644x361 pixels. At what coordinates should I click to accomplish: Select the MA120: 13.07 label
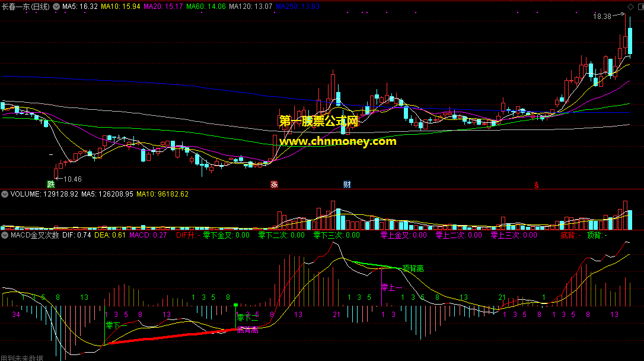(x=250, y=7)
